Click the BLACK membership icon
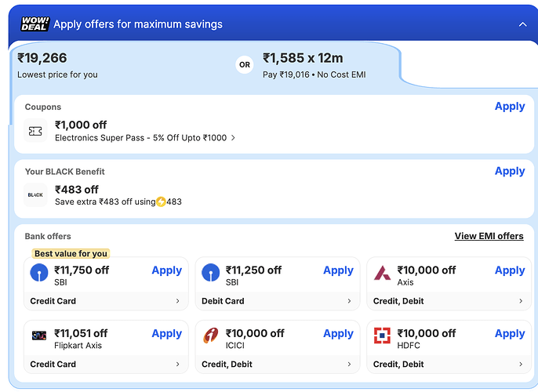Screen dimensions: 538x392 [35, 195]
